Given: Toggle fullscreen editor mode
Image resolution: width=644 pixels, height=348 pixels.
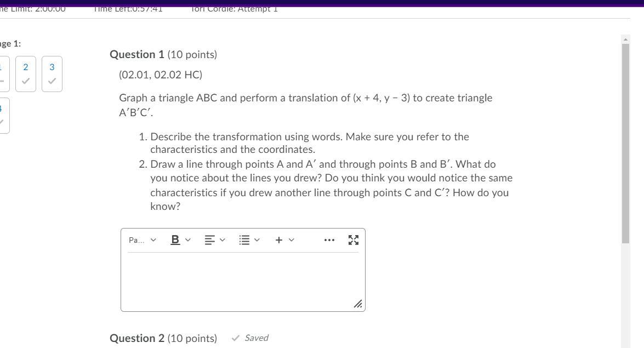Looking at the screenshot, I should (x=353, y=240).
